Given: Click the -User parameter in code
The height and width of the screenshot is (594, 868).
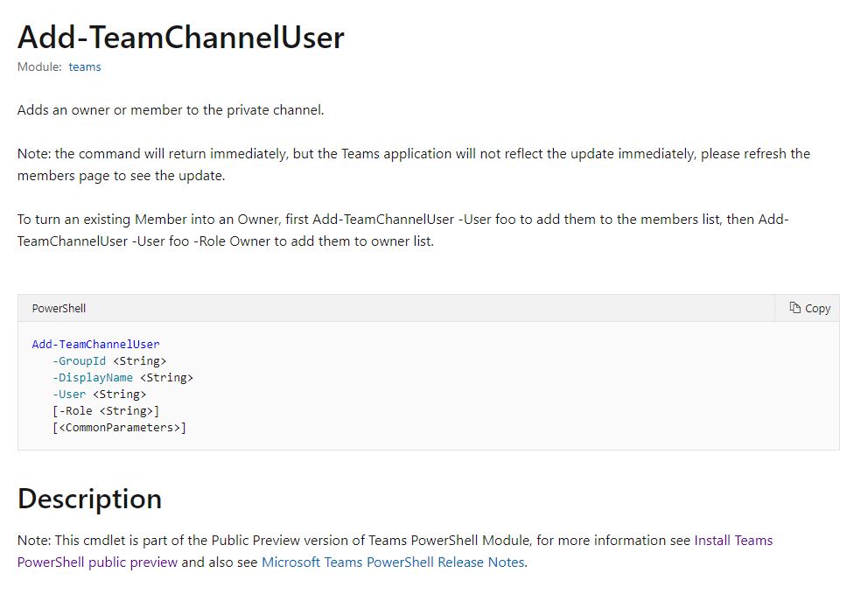Looking at the screenshot, I should (x=68, y=395).
